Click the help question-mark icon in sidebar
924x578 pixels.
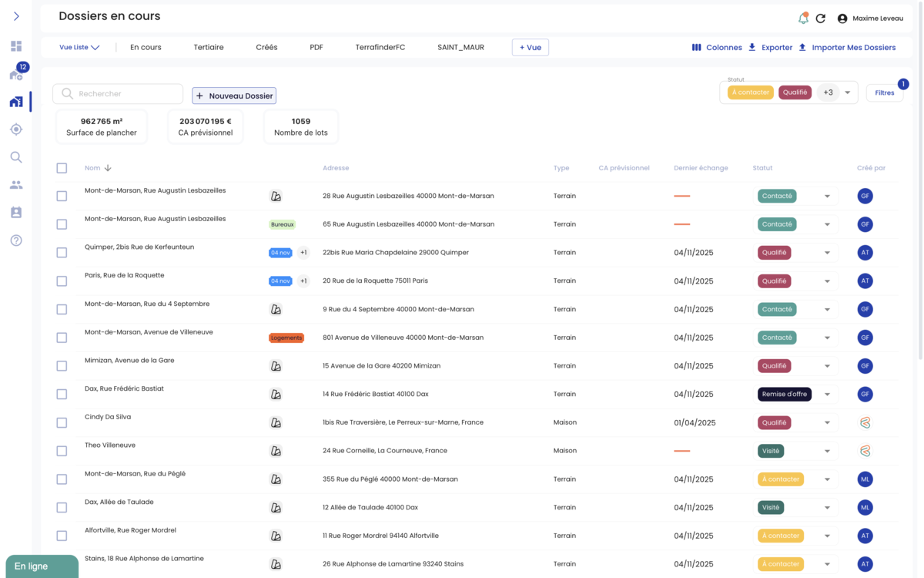click(x=15, y=240)
